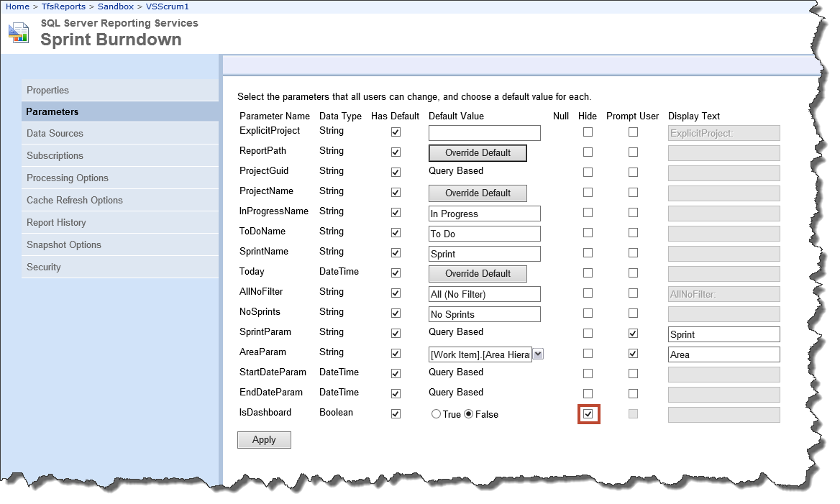
Task: Open the Report History tab
Action: [x=56, y=223]
